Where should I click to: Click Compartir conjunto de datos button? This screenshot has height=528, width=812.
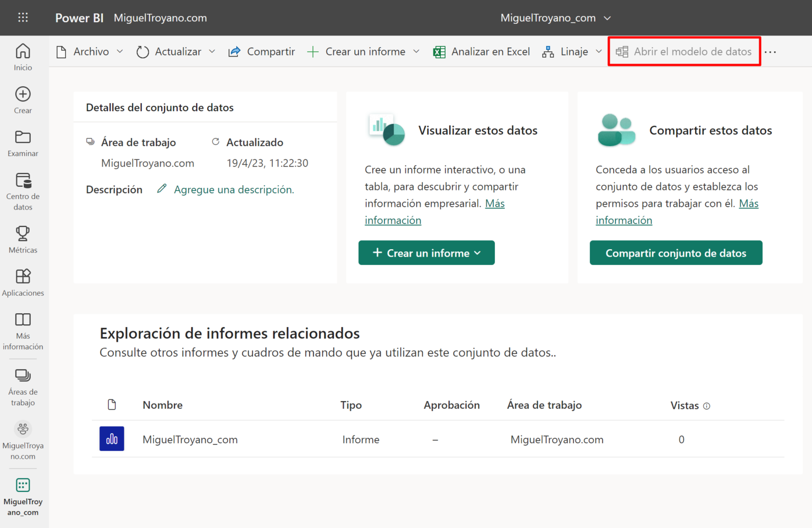(x=676, y=253)
